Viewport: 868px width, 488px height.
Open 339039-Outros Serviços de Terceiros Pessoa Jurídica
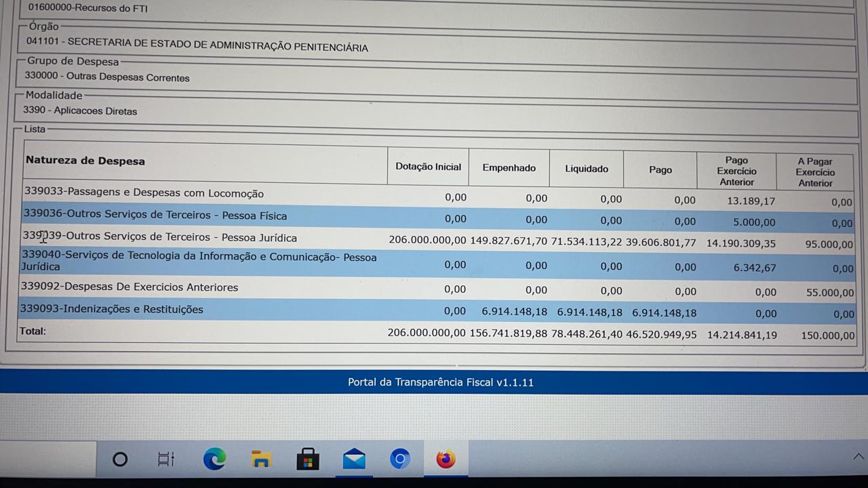pyautogui.click(x=159, y=237)
